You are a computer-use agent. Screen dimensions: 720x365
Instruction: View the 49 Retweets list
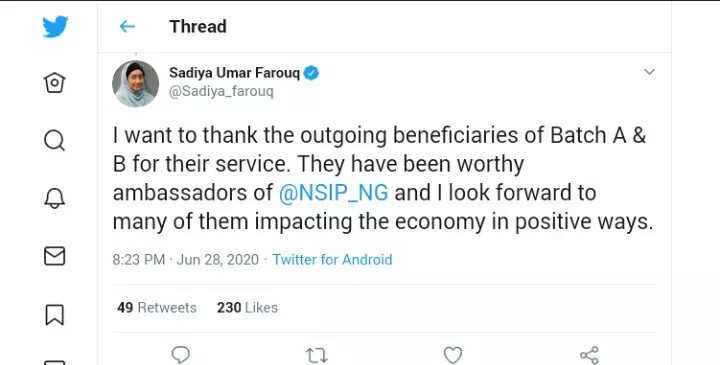point(157,308)
